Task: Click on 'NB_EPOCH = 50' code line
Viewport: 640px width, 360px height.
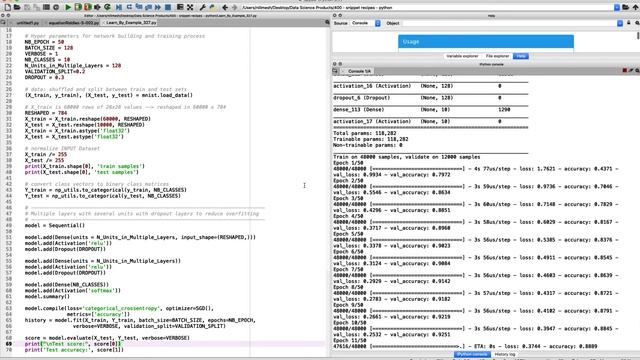Action: 44,42
